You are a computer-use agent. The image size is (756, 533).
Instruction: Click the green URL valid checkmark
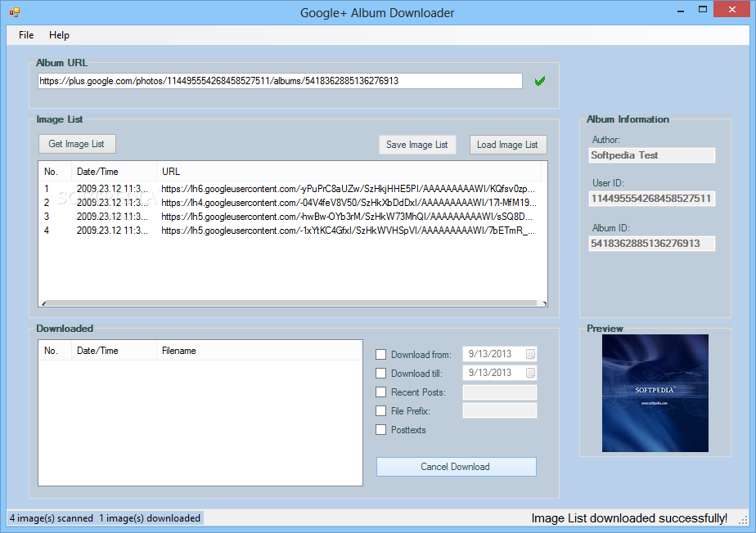[540, 81]
